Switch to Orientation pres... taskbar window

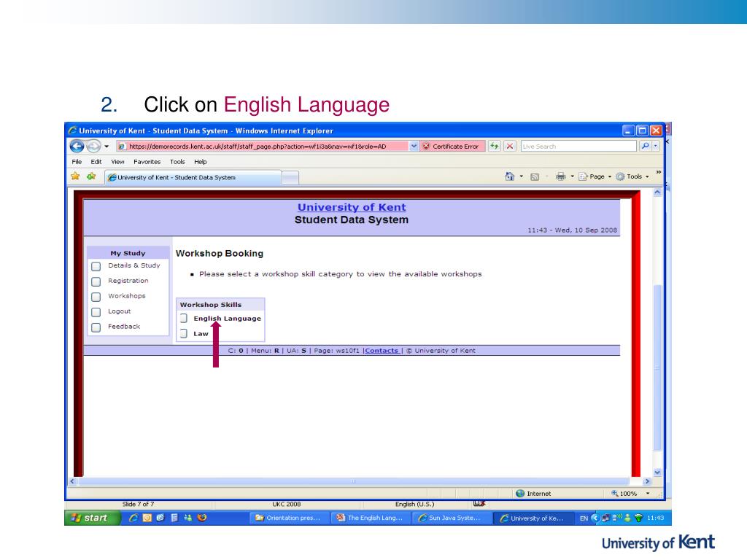[x=290, y=518]
